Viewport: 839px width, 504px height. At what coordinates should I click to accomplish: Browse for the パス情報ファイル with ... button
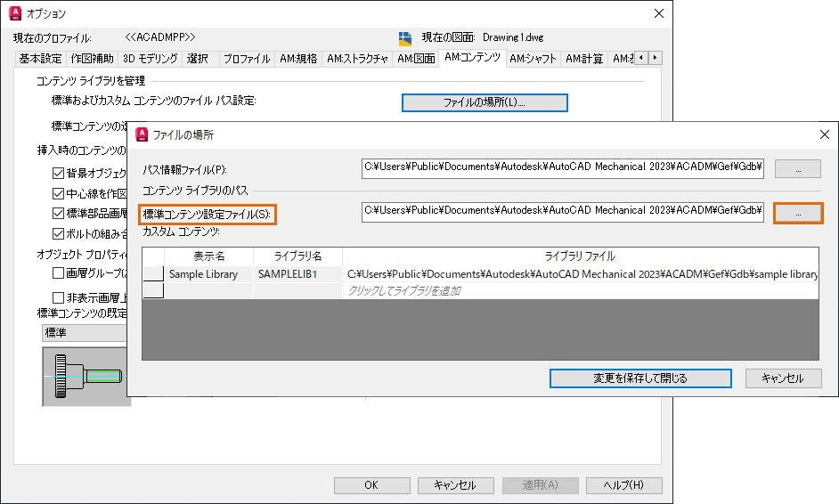pyautogui.click(x=798, y=168)
